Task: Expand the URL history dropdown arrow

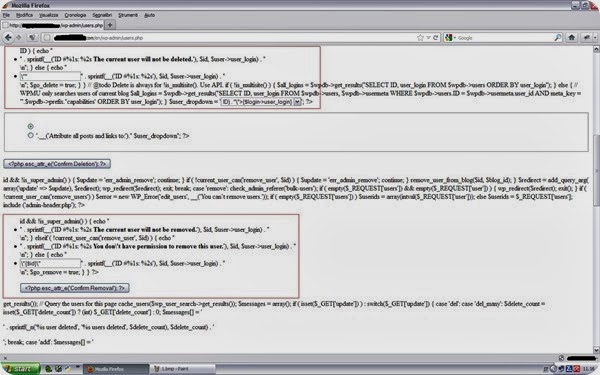Action: tap(428, 38)
